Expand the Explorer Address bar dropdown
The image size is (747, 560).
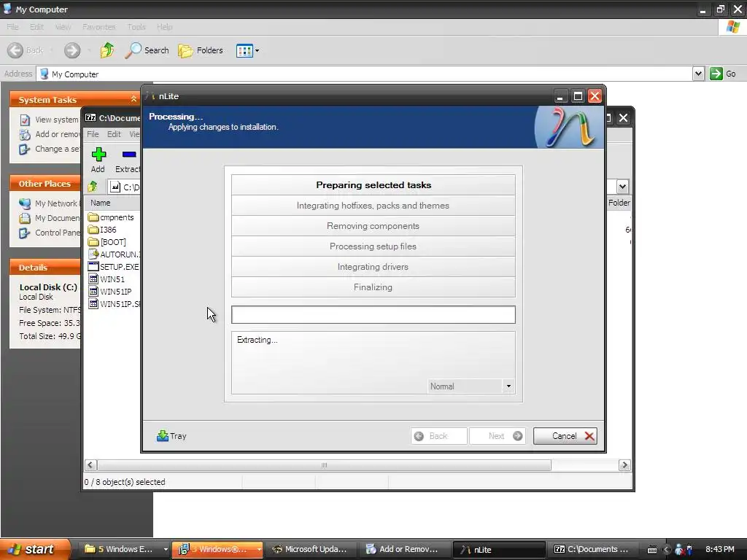click(x=698, y=74)
